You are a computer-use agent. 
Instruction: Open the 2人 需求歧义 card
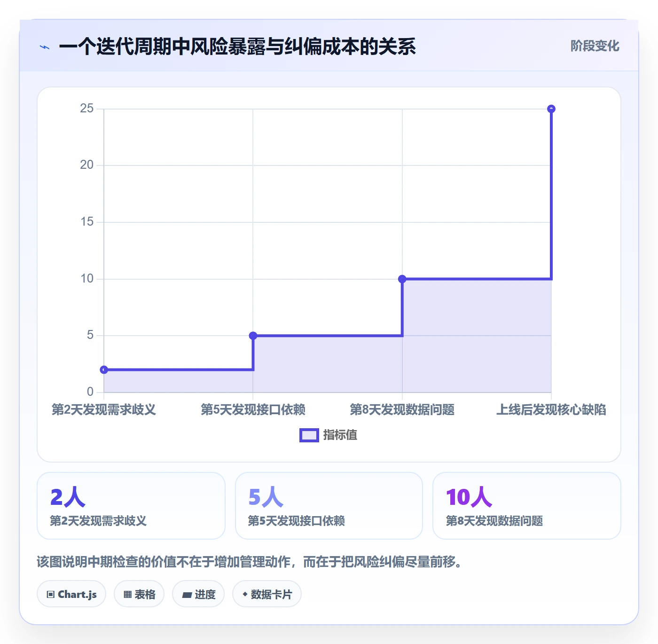(131, 506)
